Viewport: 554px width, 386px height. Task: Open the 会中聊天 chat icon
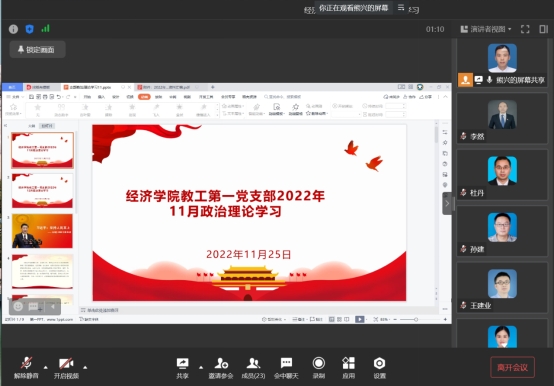(x=286, y=368)
